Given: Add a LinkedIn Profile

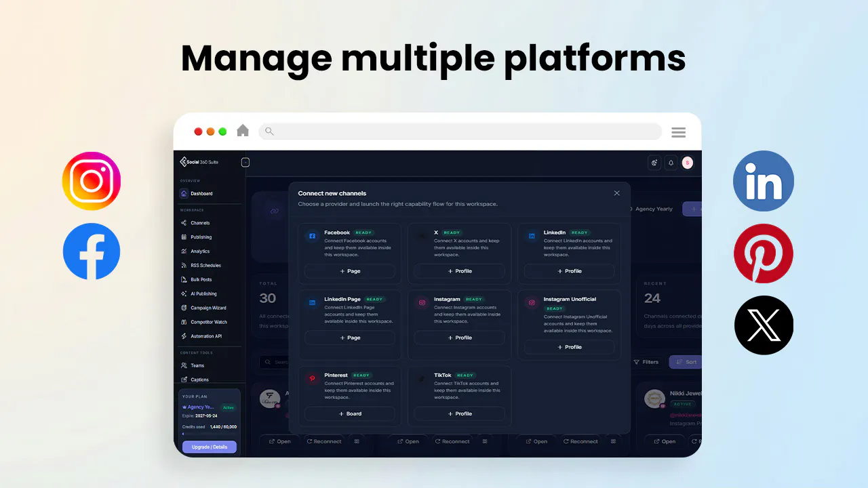Looking at the screenshot, I should point(570,271).
